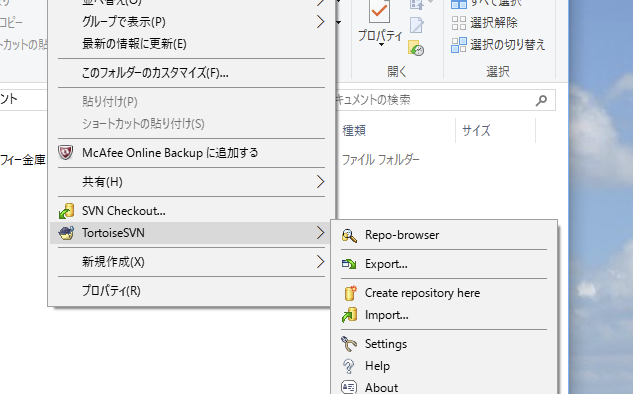
Task: Click the Export arrow icon
Action: pyautogui.click(x=349, y=264)
